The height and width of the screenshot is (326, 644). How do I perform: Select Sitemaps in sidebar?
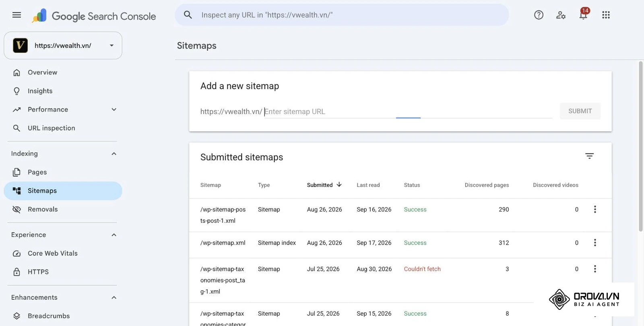click(x=63, y=191)
